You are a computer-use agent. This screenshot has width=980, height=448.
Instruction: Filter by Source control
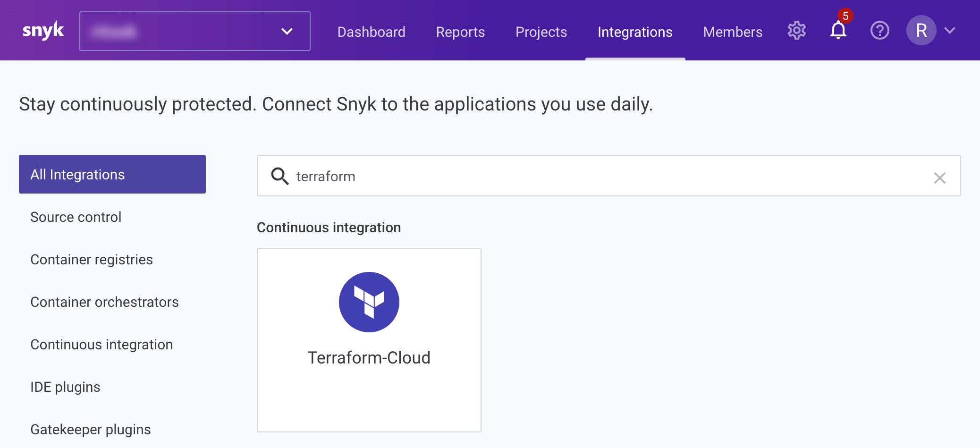coord(76,217)
